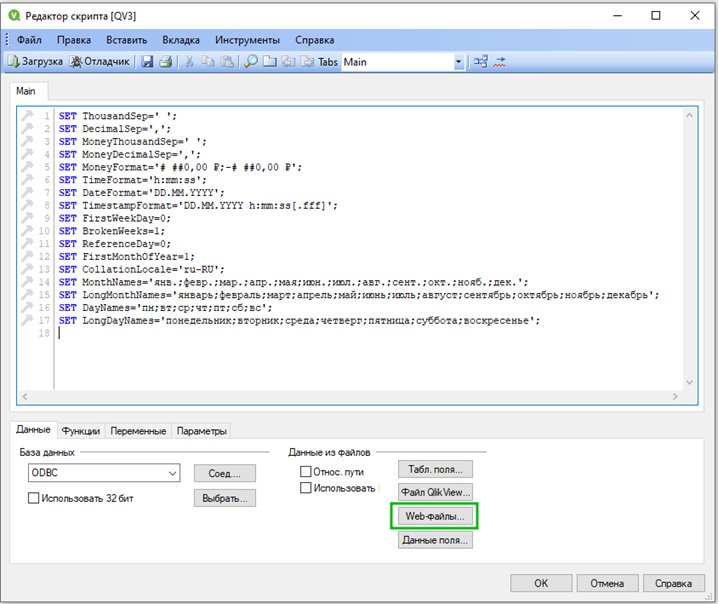The image size is (719, 604).
Task: Toggle the Использовать 32 бит checkbox
Action: click(x=33, y=498)
